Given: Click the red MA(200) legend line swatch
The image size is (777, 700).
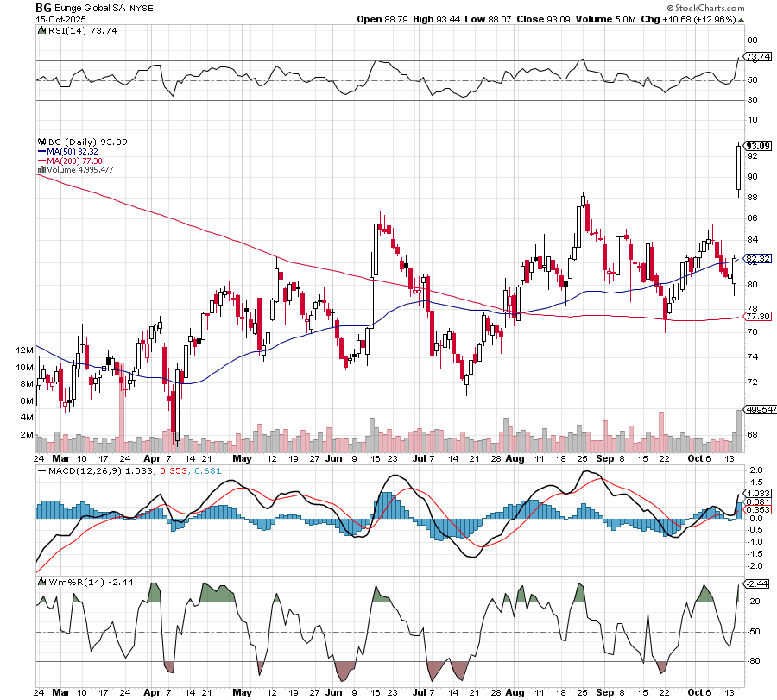Looking at the screenshot, I should point(41,161).
